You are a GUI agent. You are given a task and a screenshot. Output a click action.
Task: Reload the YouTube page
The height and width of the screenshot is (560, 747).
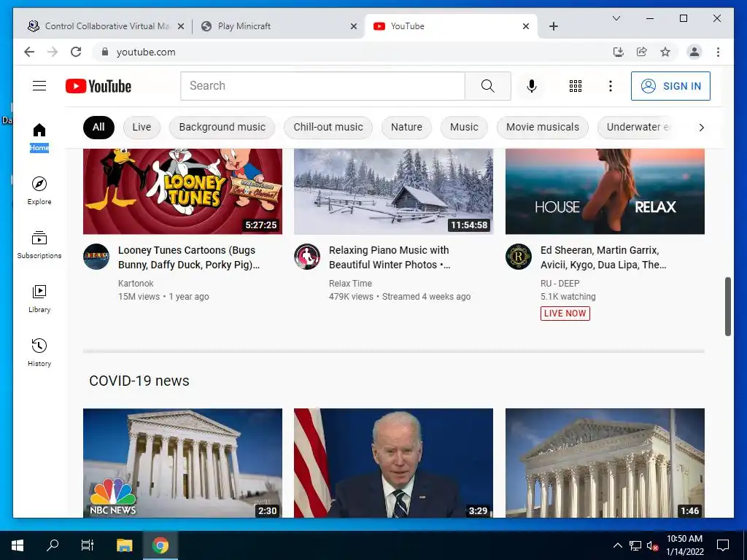coord(76,52)
